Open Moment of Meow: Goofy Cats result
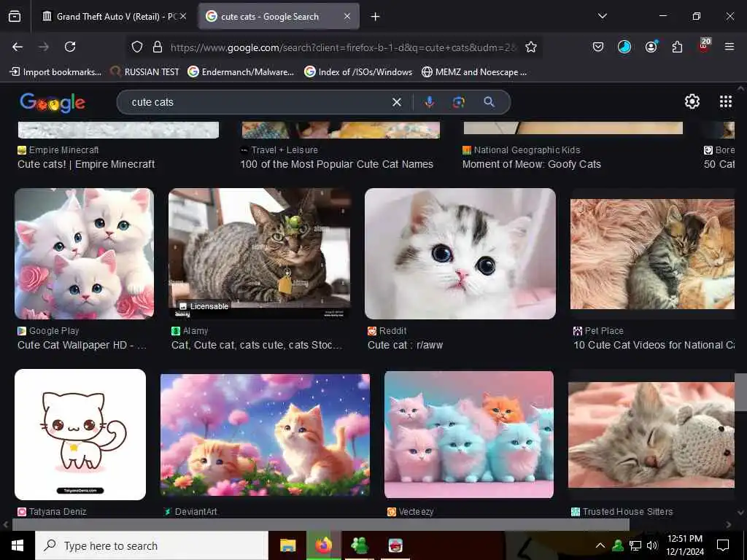 pyautogui.click(x=531, y=164)
